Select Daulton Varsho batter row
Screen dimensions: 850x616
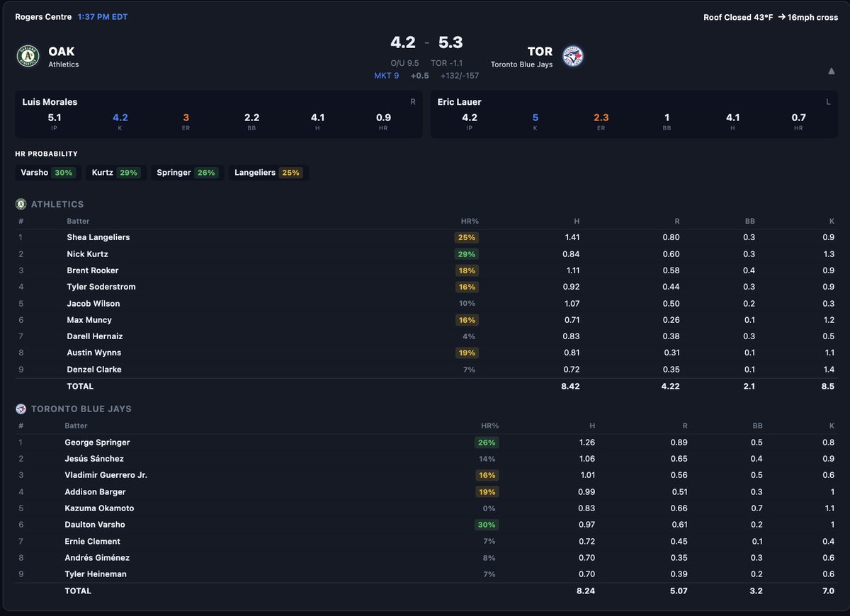tap(425, 525)
